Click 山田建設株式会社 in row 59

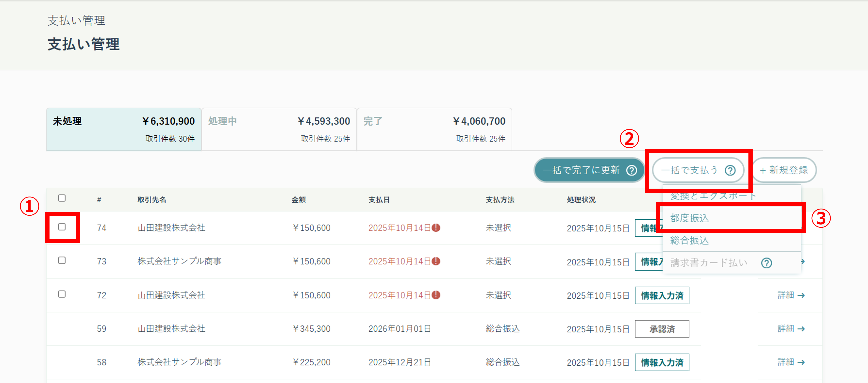coord(171,328)
